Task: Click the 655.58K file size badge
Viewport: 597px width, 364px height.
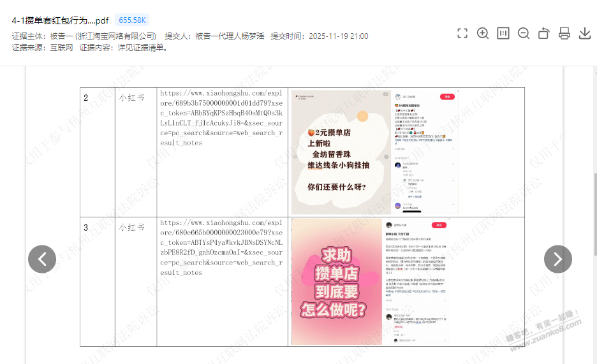Action: [133, 20]
